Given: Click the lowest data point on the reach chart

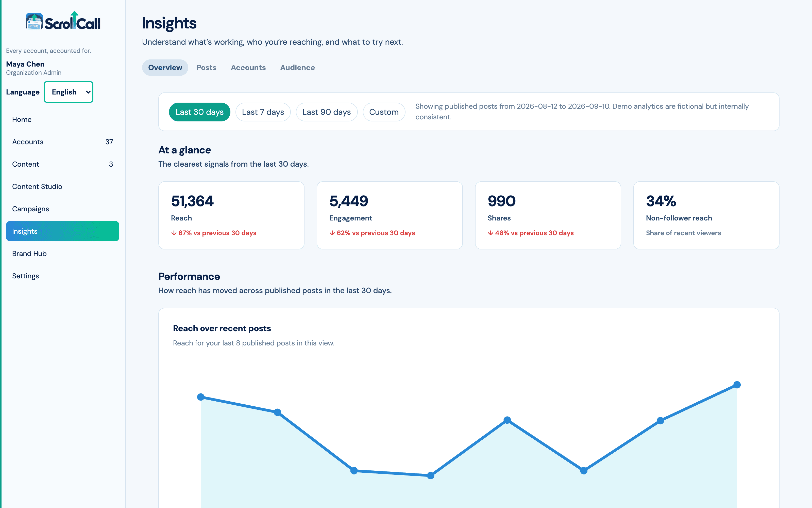Looking at the screenshot, I should [x=431, y=475].
